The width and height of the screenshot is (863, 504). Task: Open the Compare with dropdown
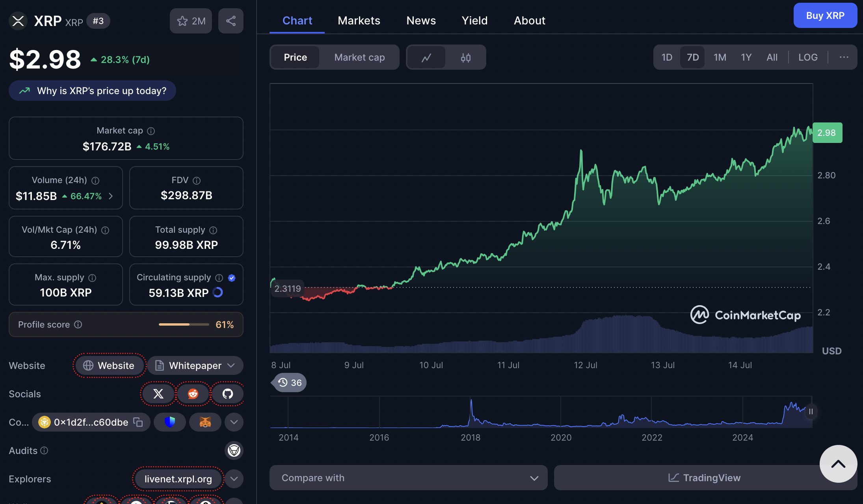tap(409, 478)
